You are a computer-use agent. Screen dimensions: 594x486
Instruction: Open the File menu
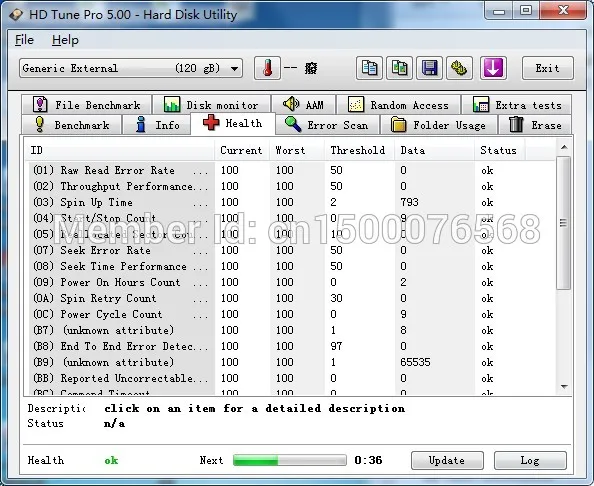pos(24,40)
